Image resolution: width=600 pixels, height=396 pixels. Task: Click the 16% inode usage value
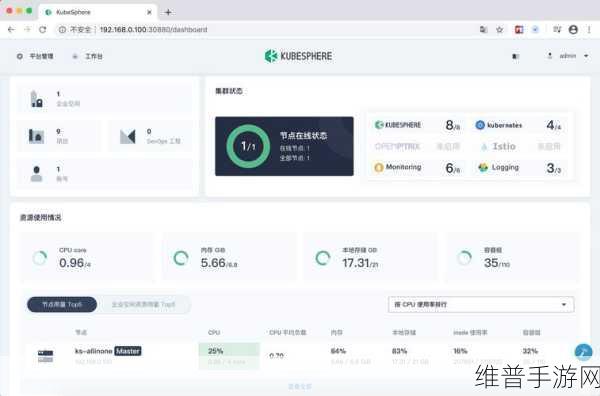460,351
